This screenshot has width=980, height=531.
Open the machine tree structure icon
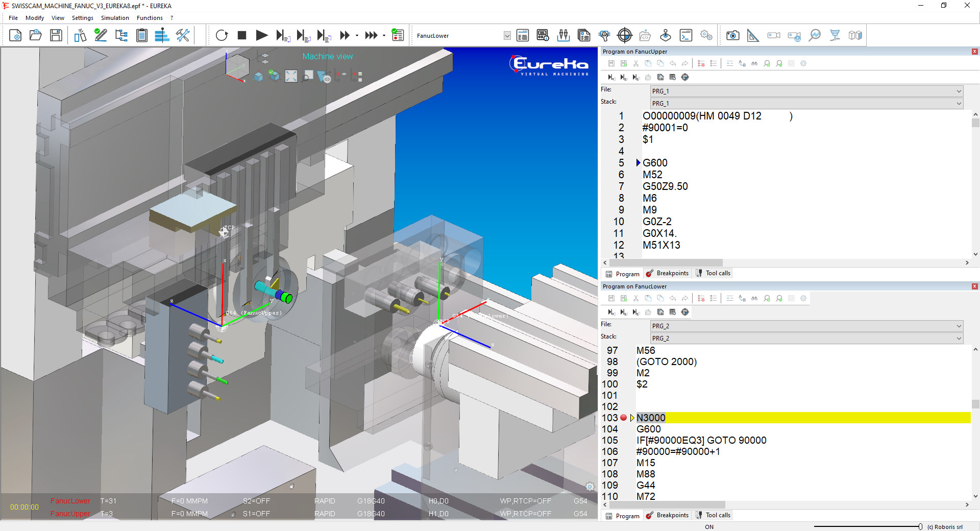tap(121, 35)
